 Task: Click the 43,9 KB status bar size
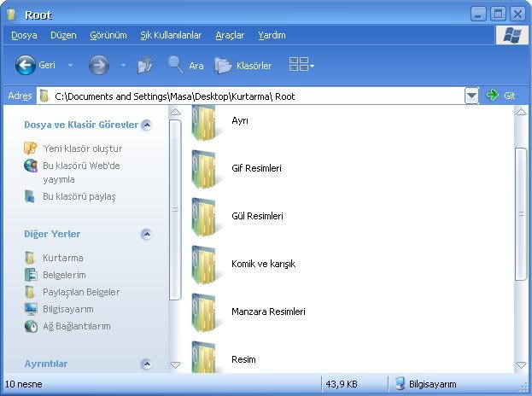[342, 384]
